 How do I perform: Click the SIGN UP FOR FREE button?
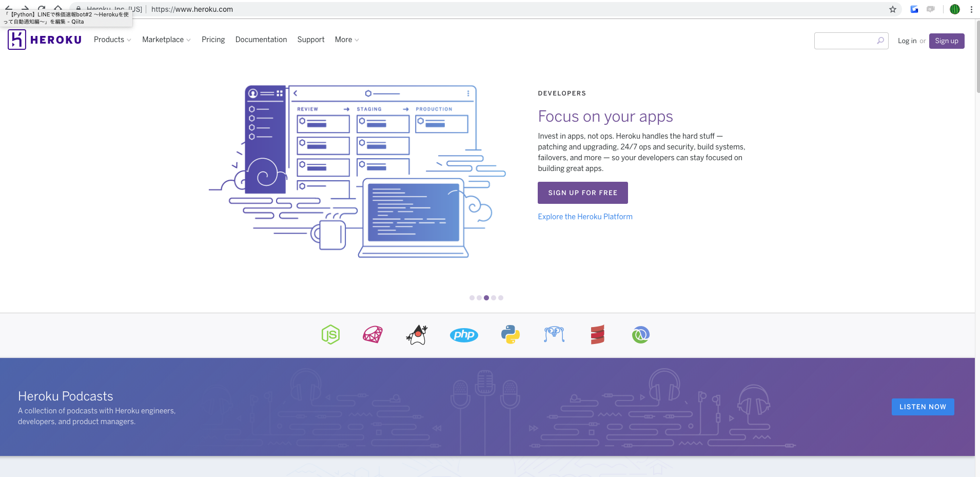point(583,193)
